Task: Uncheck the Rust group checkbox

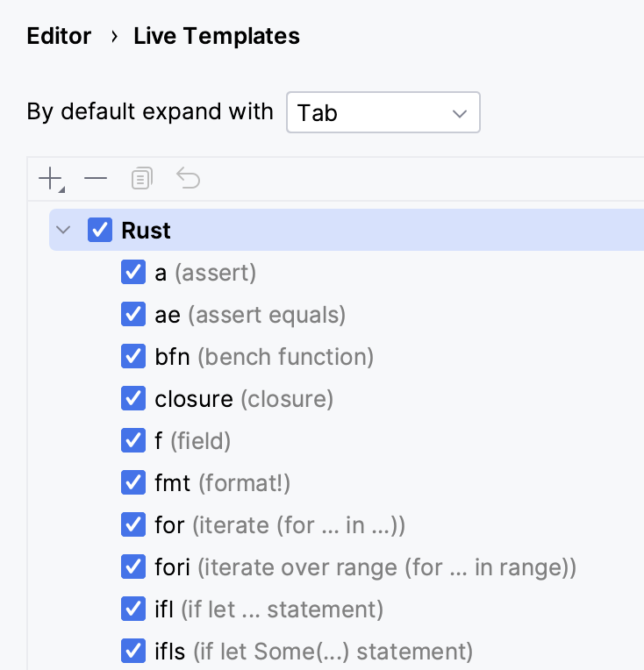Action: click(100, 231)
